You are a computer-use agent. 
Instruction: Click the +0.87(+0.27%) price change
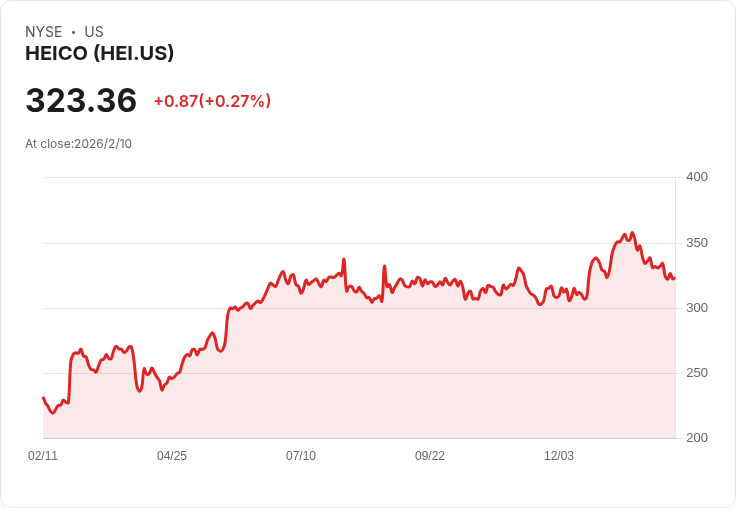pyautogui.click(x=212, y=101)
